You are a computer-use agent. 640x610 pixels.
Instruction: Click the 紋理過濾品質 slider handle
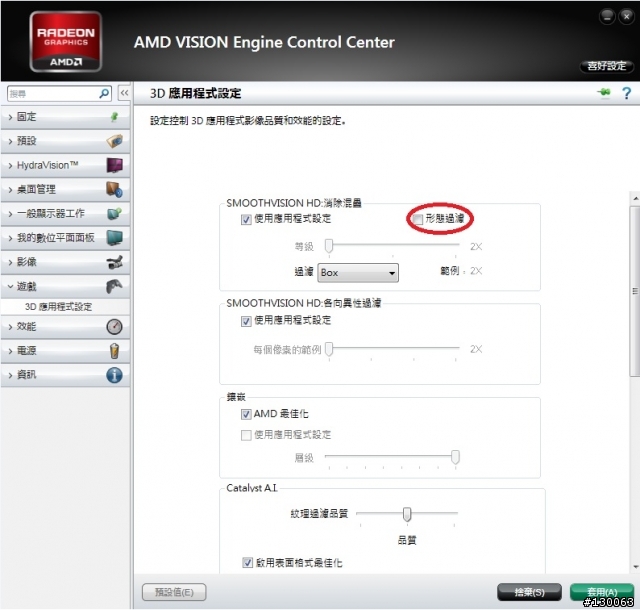407,514
